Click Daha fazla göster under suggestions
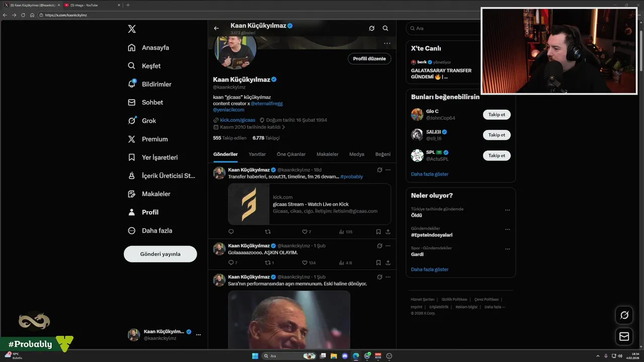This screenshot has height=362, width=644. point(430,174)
